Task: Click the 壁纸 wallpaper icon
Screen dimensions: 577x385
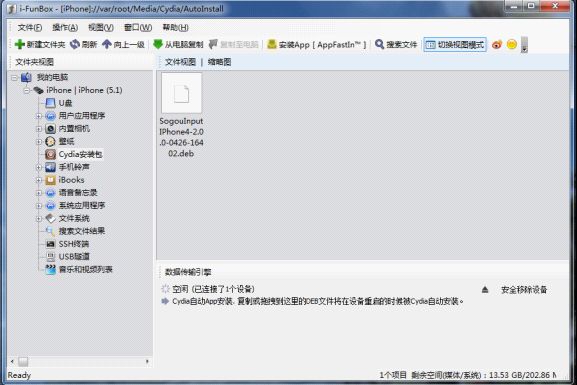Action: pyautogui.click(x=50, y=141)
